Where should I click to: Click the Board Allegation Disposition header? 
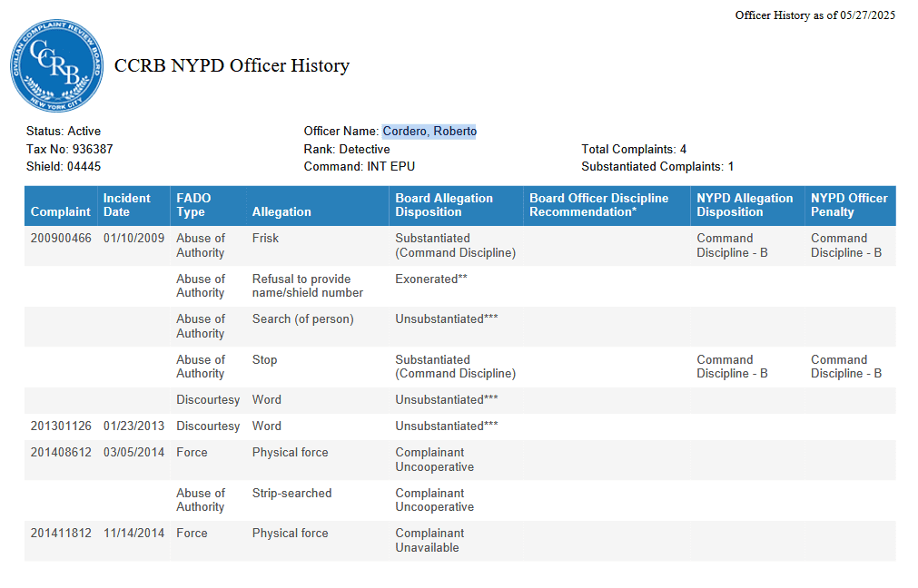(x=445, y=205)
